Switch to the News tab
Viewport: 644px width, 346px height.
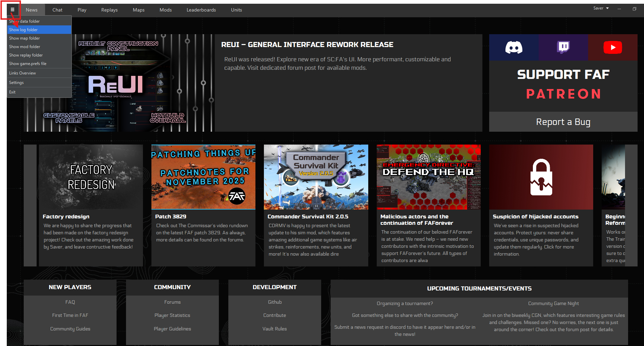coord(32,10)
